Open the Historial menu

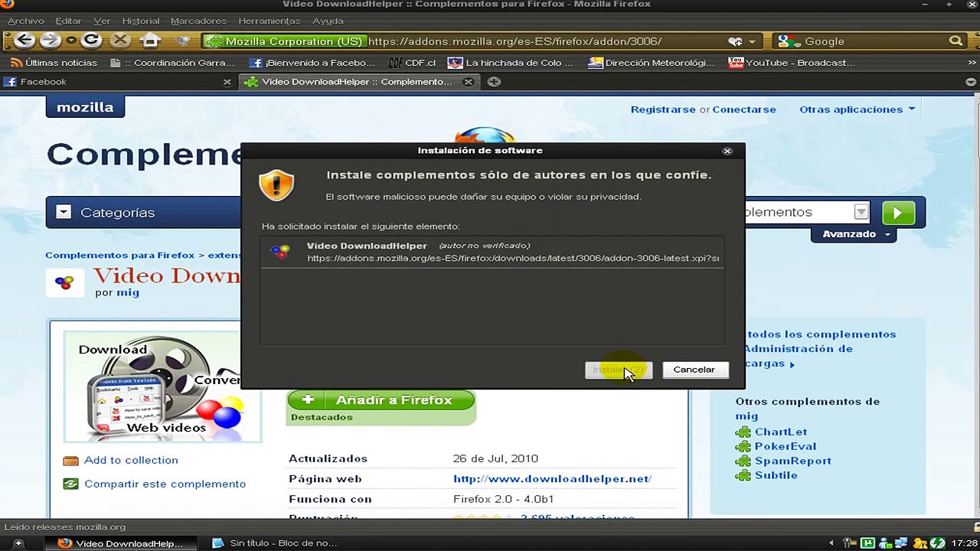click(x=141, y=21)
